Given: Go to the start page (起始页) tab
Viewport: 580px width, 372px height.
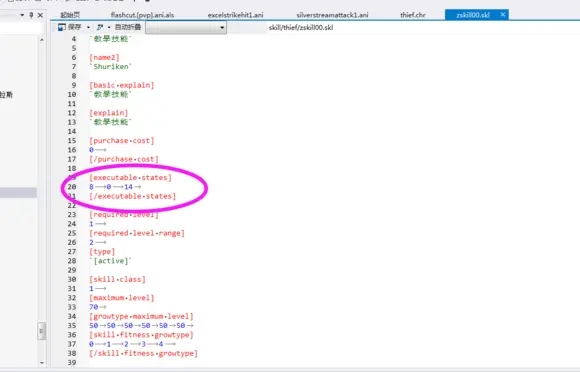Looking at the screenshot, I should [x=70, y=15].
